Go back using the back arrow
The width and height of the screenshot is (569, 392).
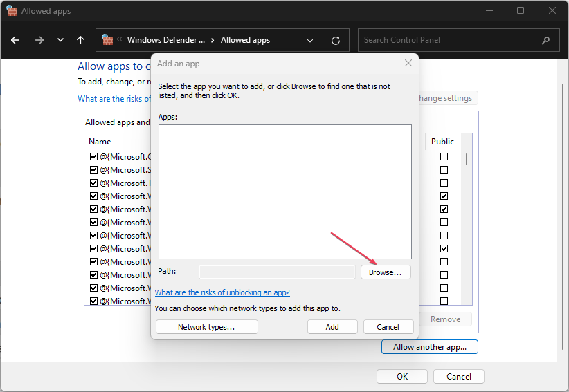click(x=15, y=40)
